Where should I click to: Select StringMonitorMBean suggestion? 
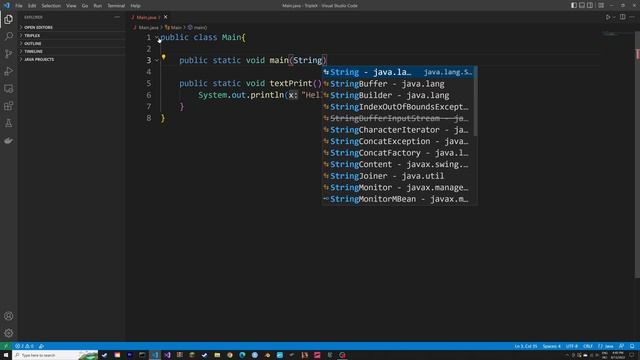pyautogui.click(x=398, y=199)
